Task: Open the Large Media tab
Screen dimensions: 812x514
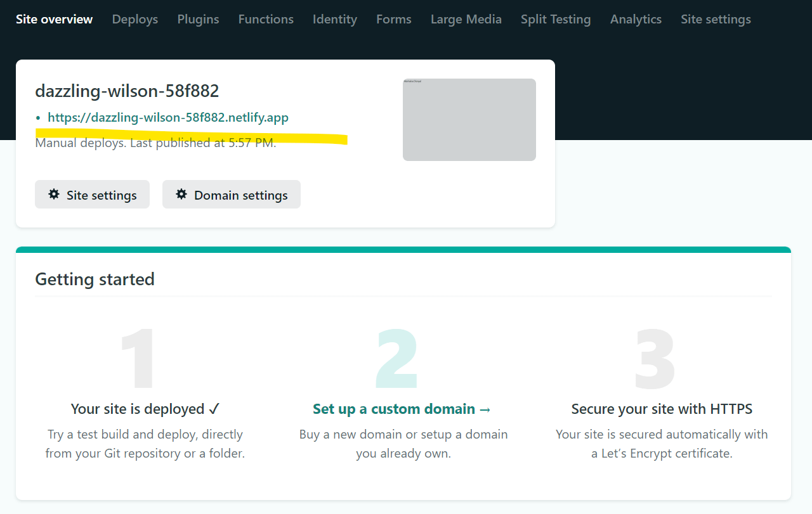Action: coord(466,19)
